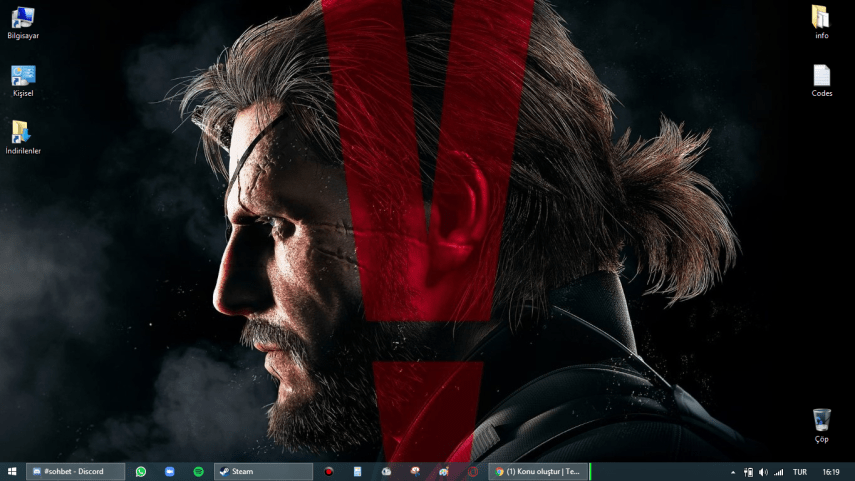This screenshot has height=481, width=855.
Task: Open the red record-button app in taskbar
Action: 328,472
